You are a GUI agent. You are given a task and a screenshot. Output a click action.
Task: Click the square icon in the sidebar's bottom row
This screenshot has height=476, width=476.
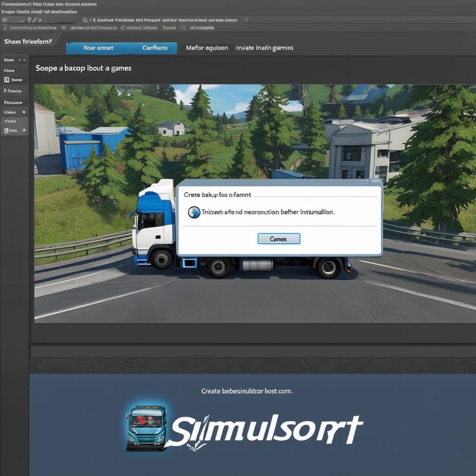point(7,131)
